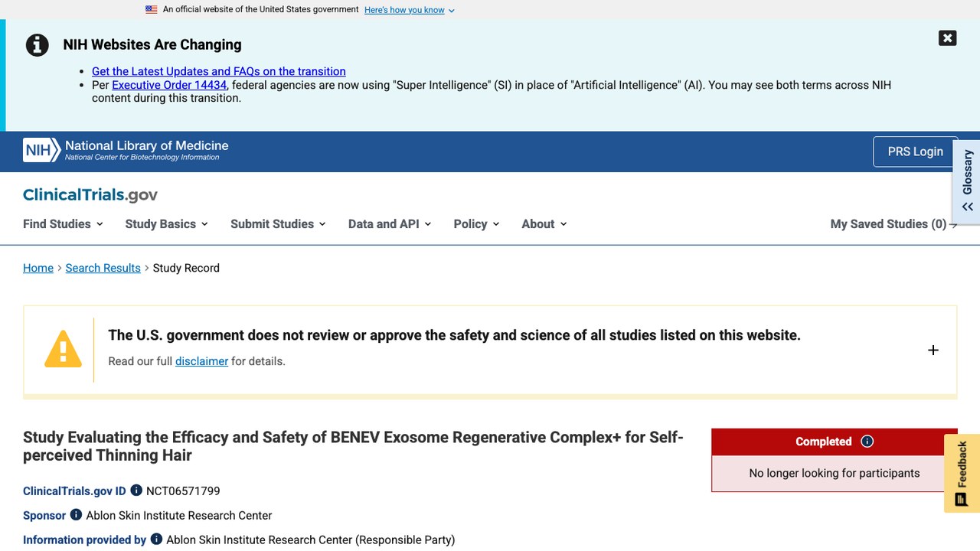980x551 pixels.
Task: Open the Data and API menu
Action: point(390,224)
